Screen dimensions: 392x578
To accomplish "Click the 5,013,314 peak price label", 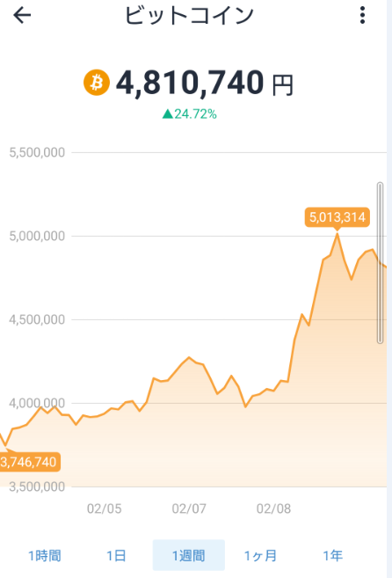I will pos(338,217).
